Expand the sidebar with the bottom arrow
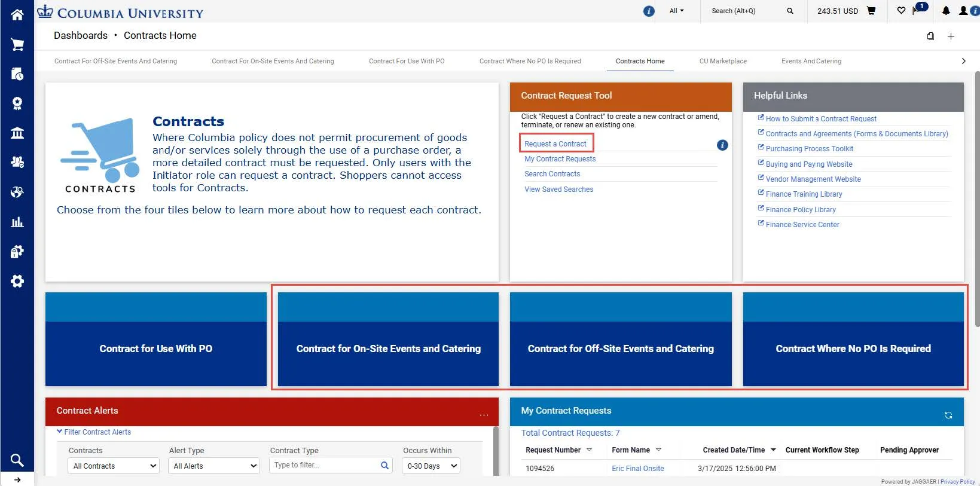Image resolution: width=980 pixels, height=486 pixels. point(17,479)
